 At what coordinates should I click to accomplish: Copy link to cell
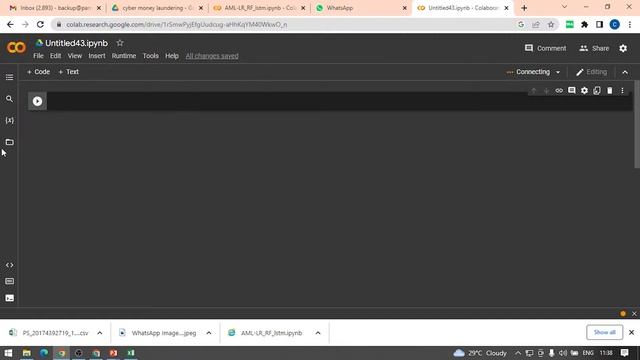(x=559, y=91)
